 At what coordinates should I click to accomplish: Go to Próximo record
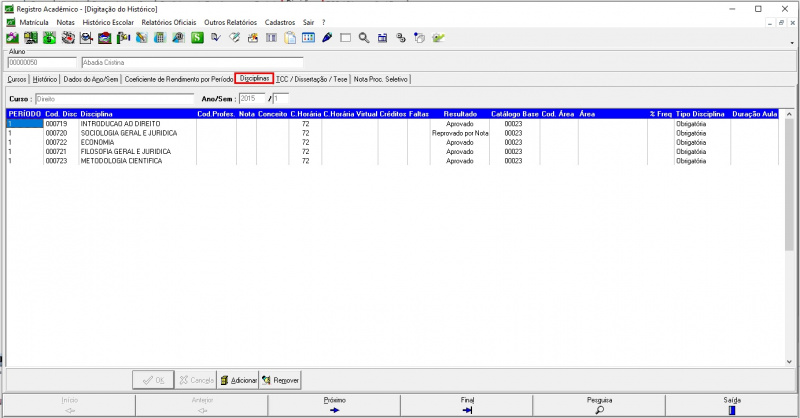coord(333,404)
